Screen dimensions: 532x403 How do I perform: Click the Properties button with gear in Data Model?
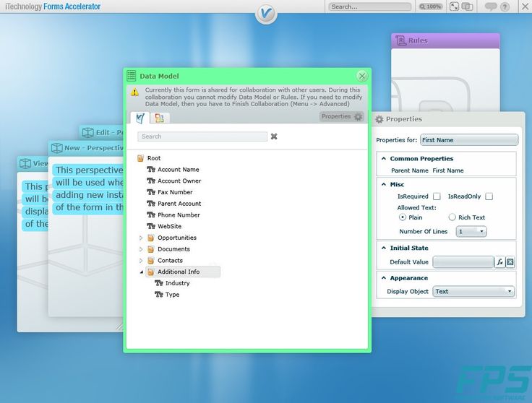coord(341,116)
